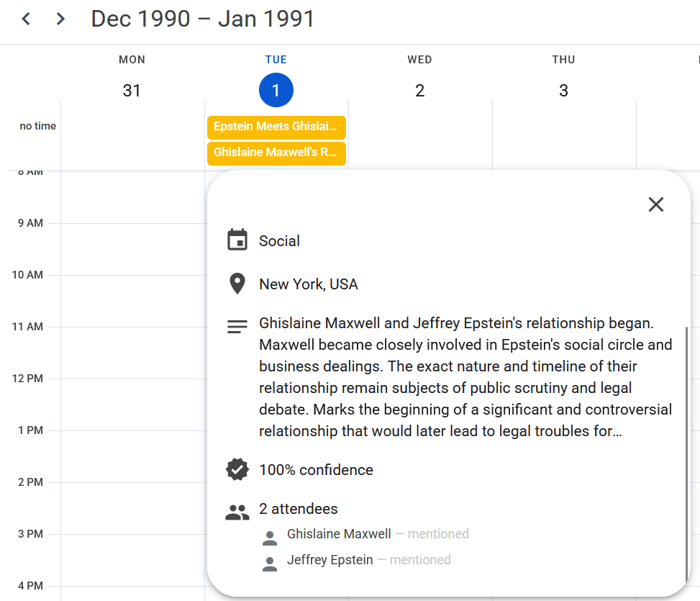The image size is (700, 601).
Task: Click the attendees group icon
Action: click(x=237, y=512)
